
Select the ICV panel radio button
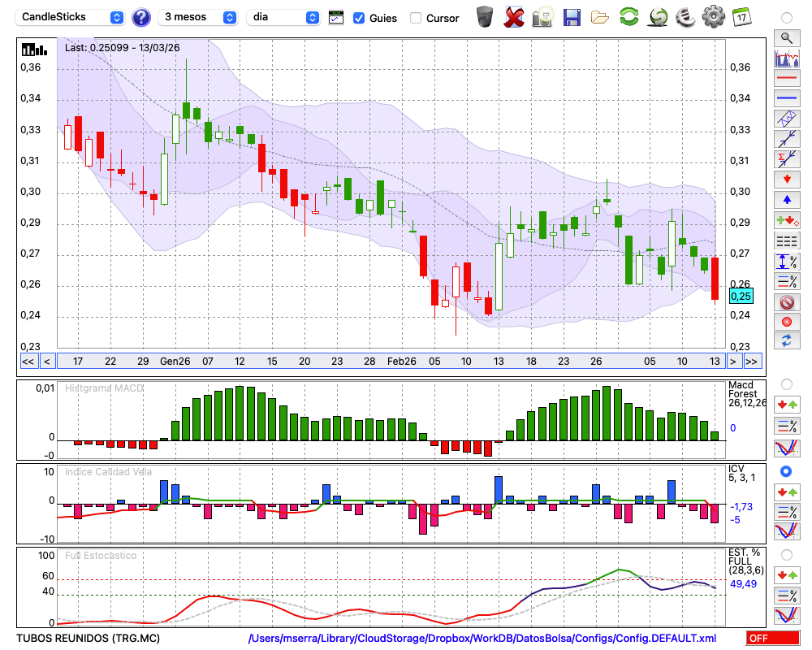(x=786, y=471)
